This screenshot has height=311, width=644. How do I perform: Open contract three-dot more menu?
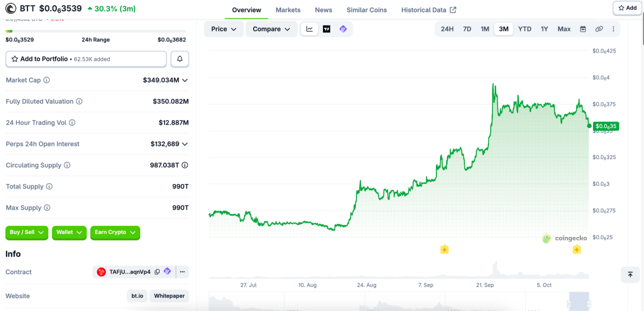(x=182, y=272)
